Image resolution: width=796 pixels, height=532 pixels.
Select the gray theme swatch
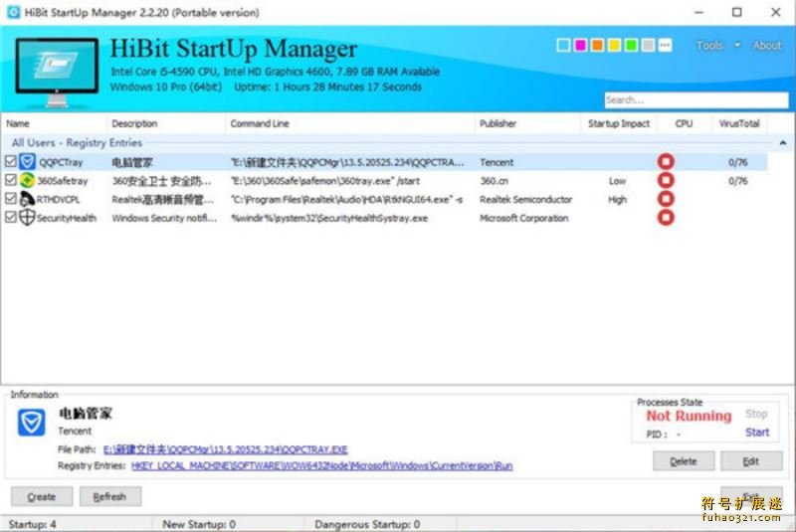pos(649,46)
